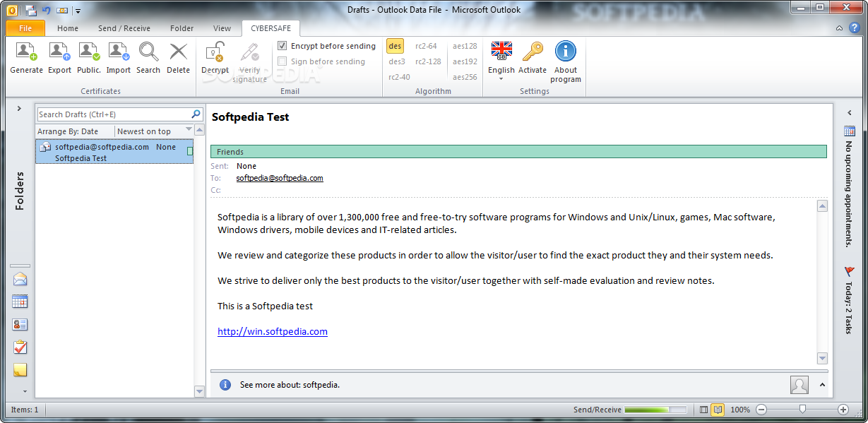Viewport: 868px width, 423px height.
Task: Click zoom in plus button
Action: click(x=843, y=410)
